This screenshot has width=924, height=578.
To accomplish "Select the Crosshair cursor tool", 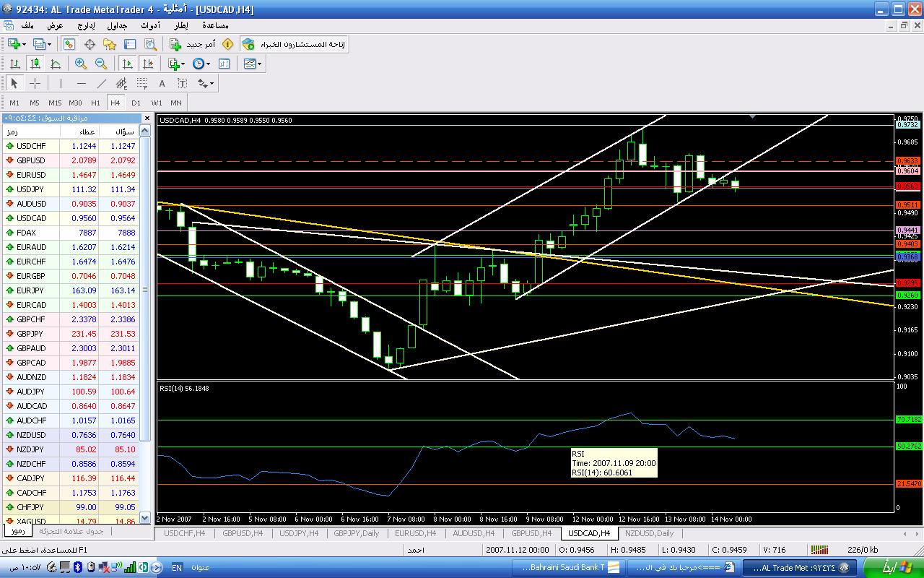I will (35, 83).
